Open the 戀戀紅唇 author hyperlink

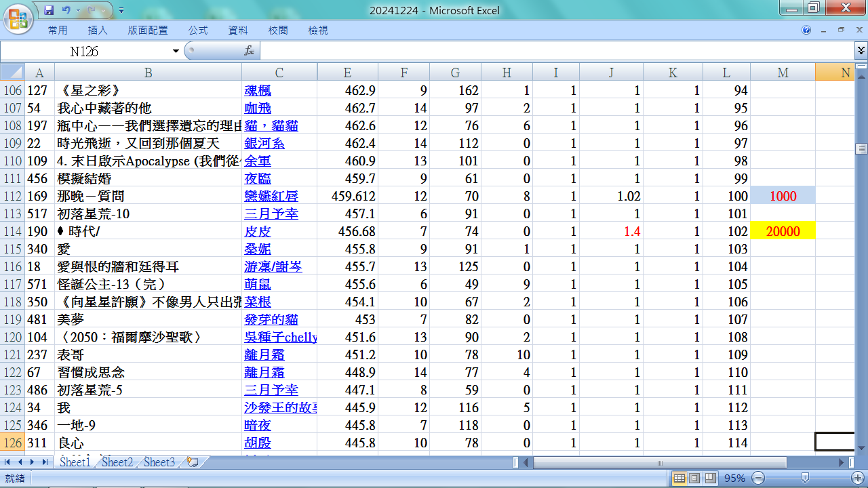pyautogui.click(x=271, y=196)
